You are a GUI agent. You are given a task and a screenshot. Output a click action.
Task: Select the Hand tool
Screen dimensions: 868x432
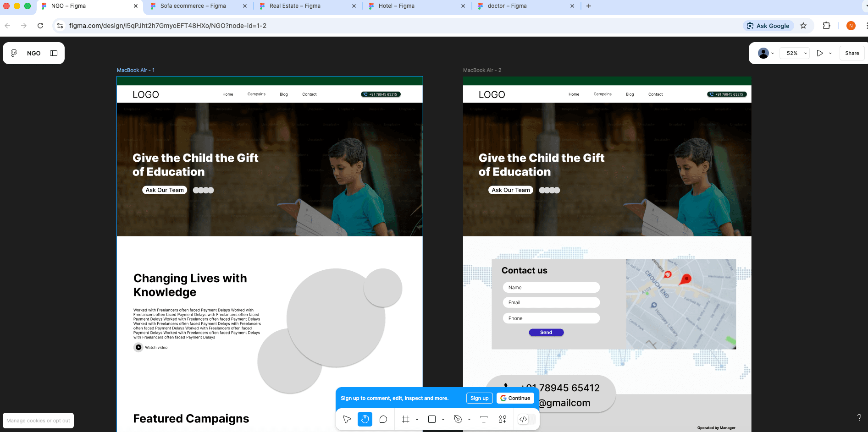(365, 419)
